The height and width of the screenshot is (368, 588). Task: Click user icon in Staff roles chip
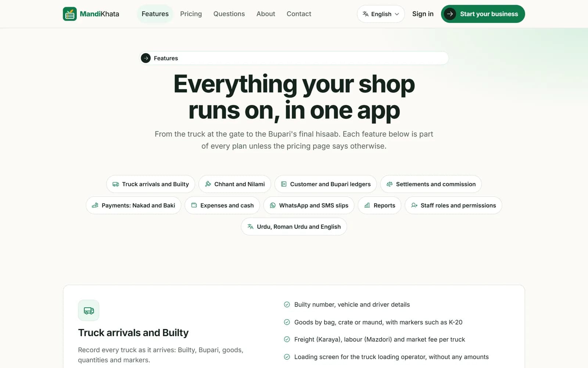(414, 205)
